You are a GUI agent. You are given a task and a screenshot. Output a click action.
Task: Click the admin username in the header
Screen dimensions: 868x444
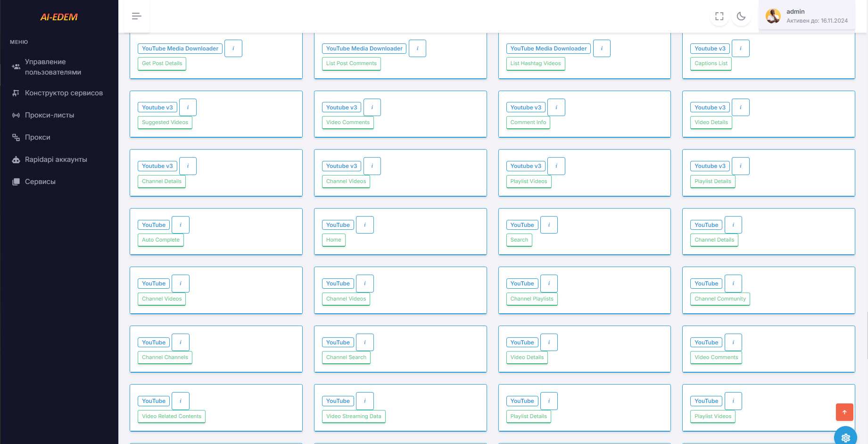(795, 12)
